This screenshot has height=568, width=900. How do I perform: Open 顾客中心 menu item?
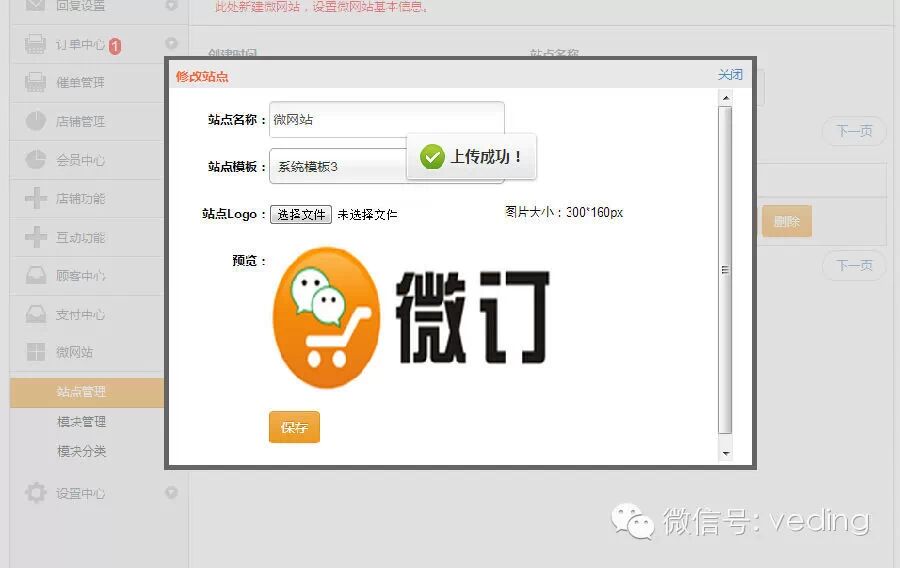click(x=80, y=276)
